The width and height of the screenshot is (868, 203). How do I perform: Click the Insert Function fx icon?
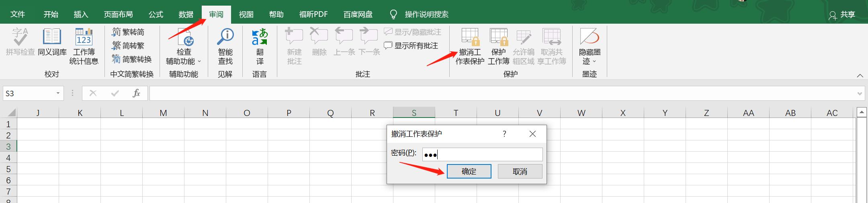coord(136,93)
